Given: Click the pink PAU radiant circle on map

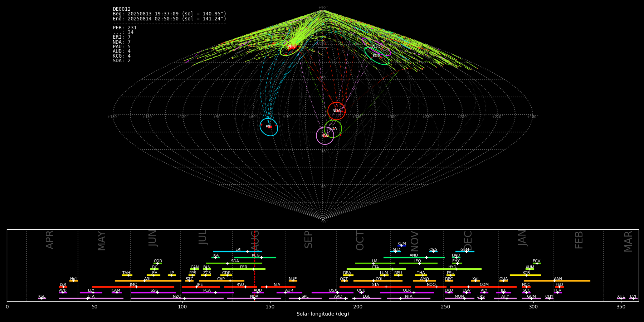Looking at the screenshot, I should [x=325, y=136].
